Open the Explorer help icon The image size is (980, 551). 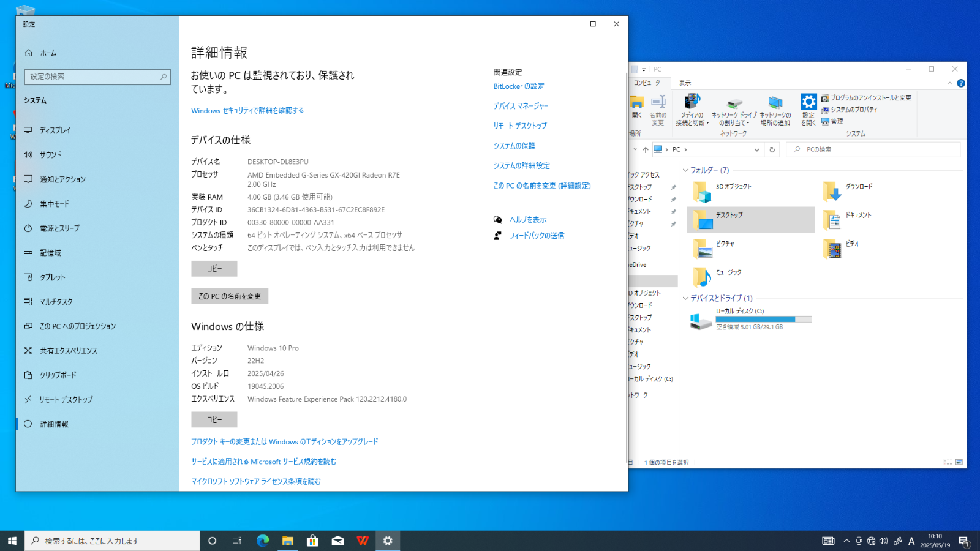pos(961,83)
